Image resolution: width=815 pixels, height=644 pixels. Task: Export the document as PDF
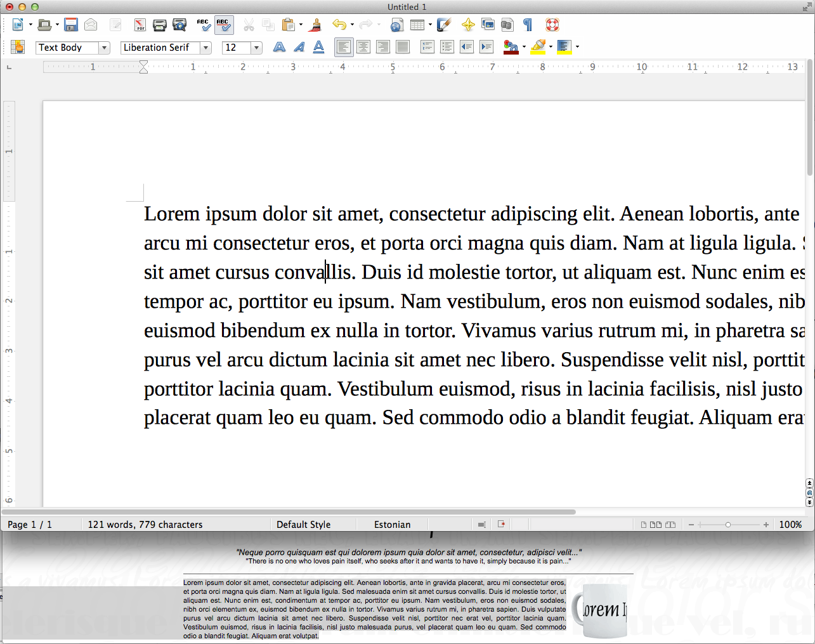point(140,25)
